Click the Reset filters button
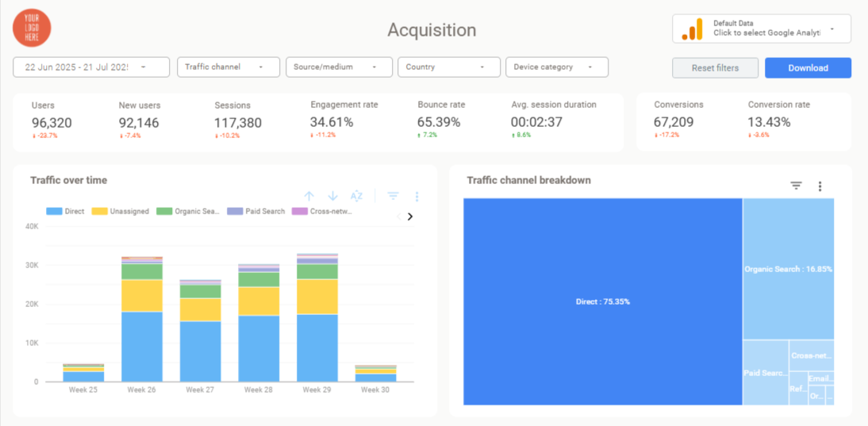 [715, 68]
